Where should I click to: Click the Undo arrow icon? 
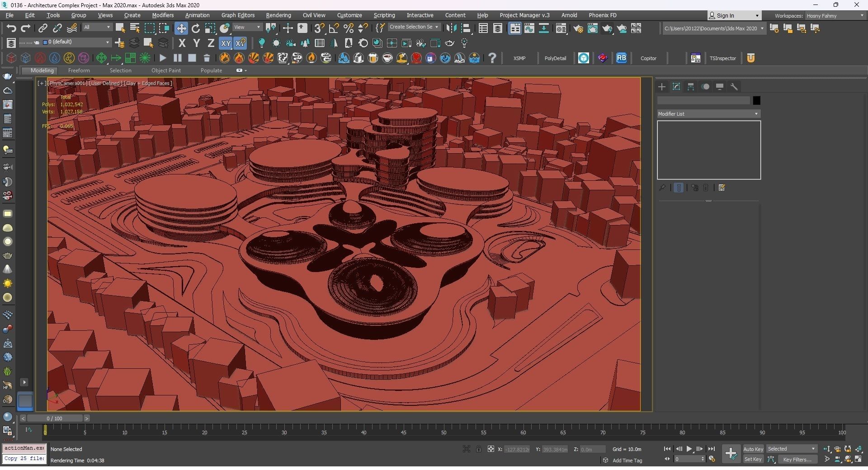[11, 28]
